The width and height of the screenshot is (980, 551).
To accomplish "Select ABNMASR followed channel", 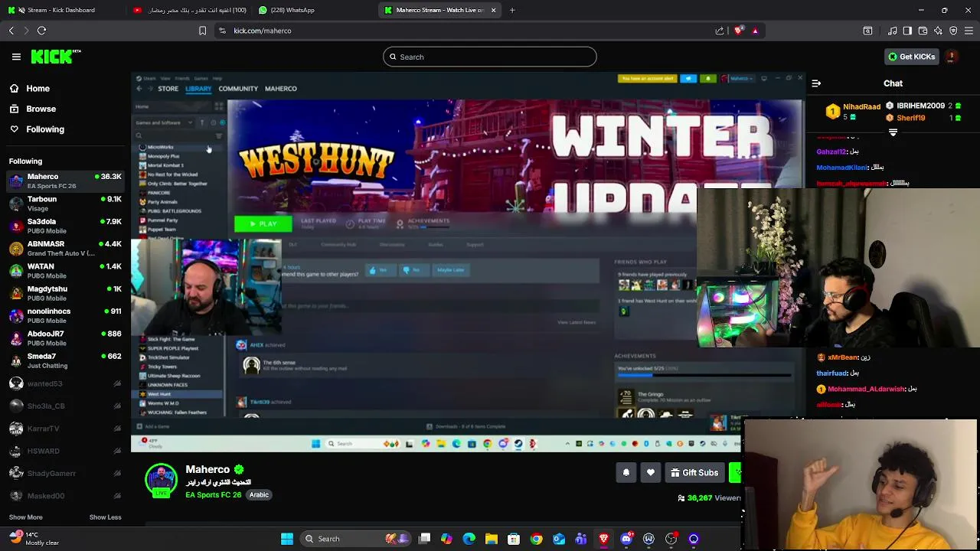I will click(x=65, y=248).
